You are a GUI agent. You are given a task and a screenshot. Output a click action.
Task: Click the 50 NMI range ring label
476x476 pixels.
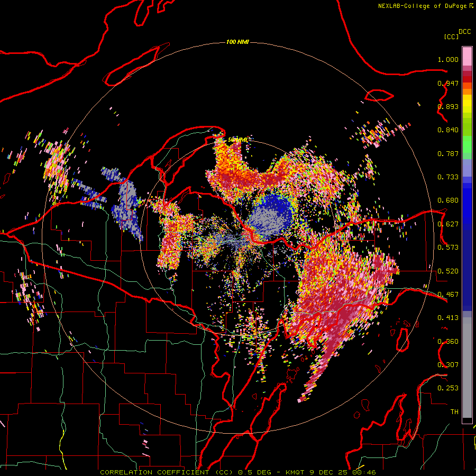(237, 140)
